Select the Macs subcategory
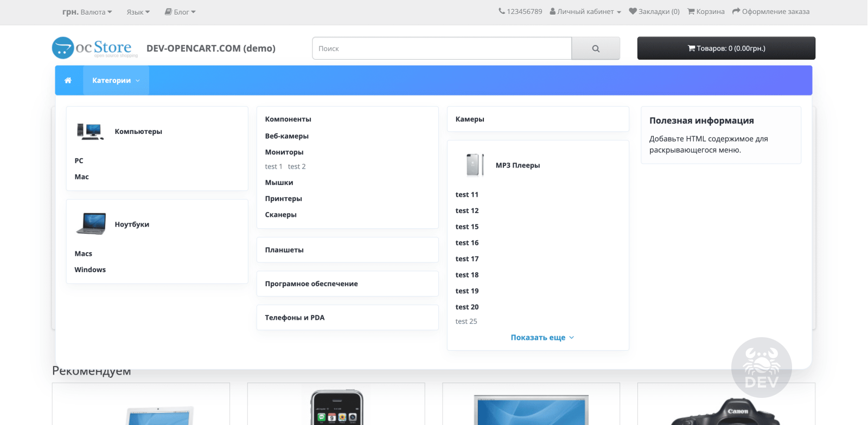Viewport: 868px width, 425px height. tap(84, 254)
